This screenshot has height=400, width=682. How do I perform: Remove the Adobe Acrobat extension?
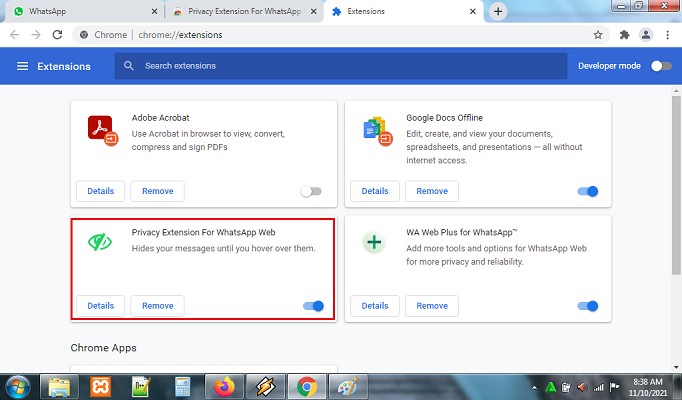click(157, 191)
